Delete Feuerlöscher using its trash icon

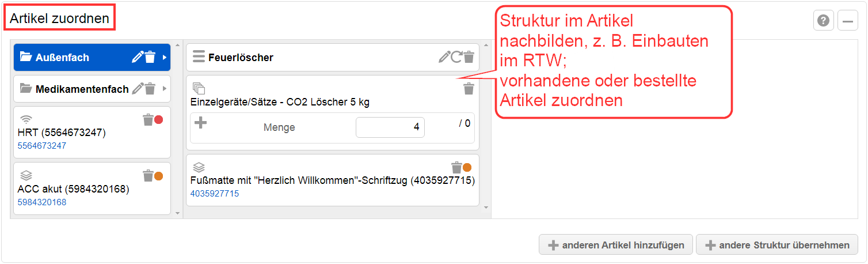[x=469, y=56]
